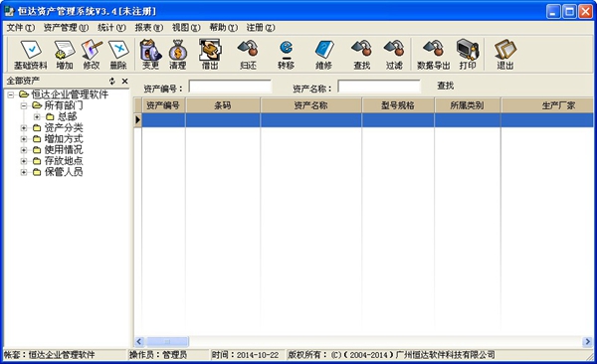Expand the 资产分类 tree node

[x=24, y=128]
